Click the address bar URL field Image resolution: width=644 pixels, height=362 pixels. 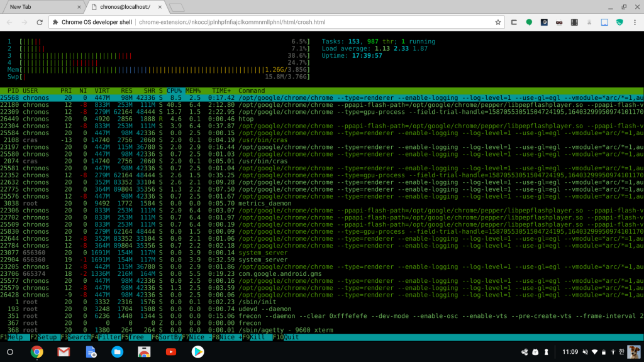tap(314, 22)
